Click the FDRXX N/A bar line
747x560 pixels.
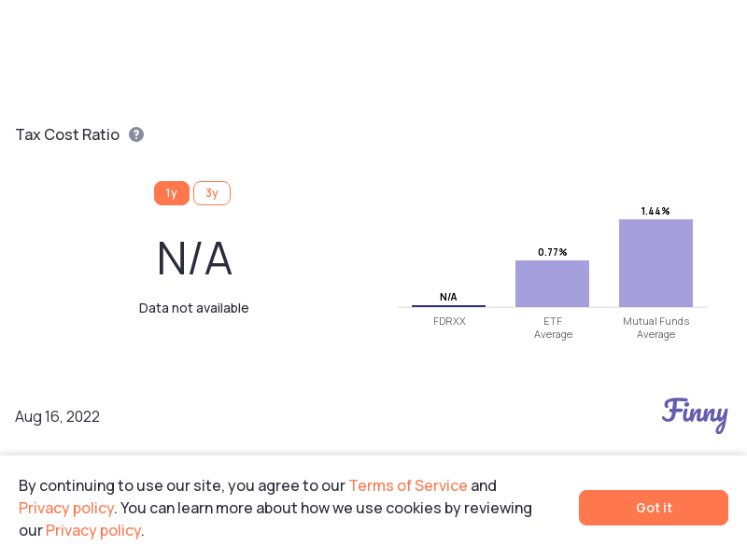448,306
